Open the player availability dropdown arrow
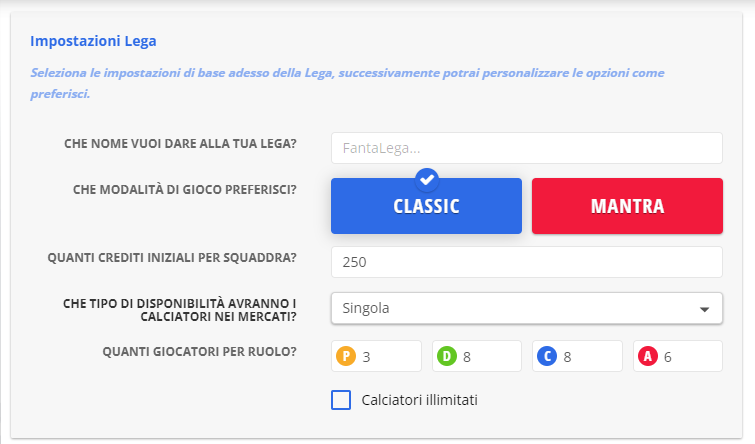The width and height of the screenshot is (755, 444). click(704, 309)
